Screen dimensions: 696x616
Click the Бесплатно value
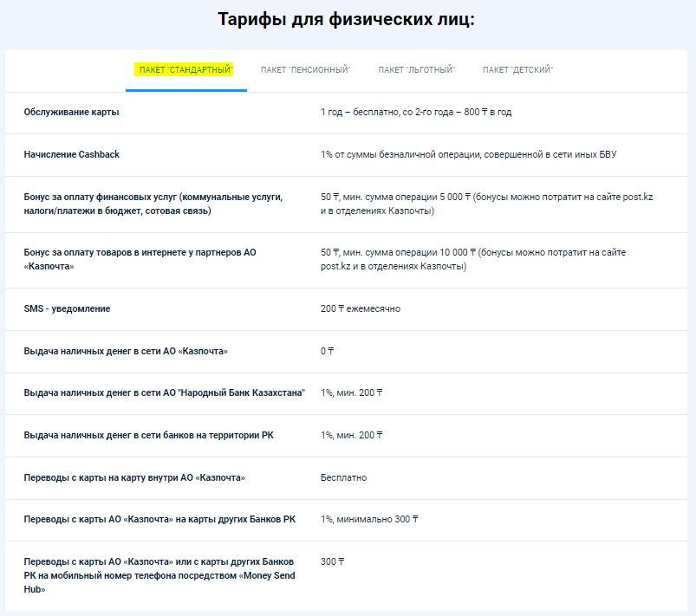click(x=343, y=477)
